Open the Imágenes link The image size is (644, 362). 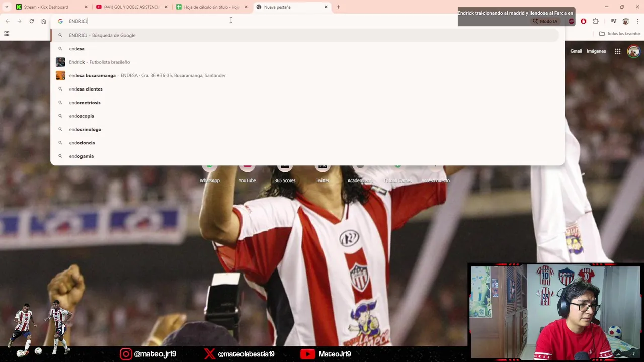coord(596,51)
